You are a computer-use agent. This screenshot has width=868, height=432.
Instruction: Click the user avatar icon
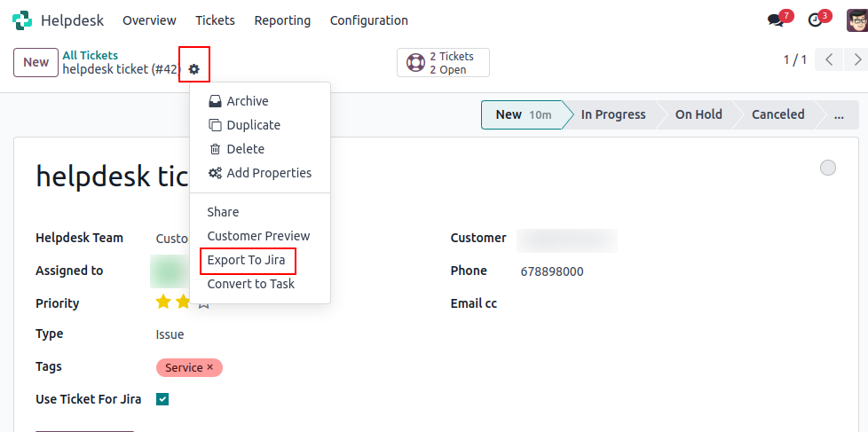click(857, 20)
